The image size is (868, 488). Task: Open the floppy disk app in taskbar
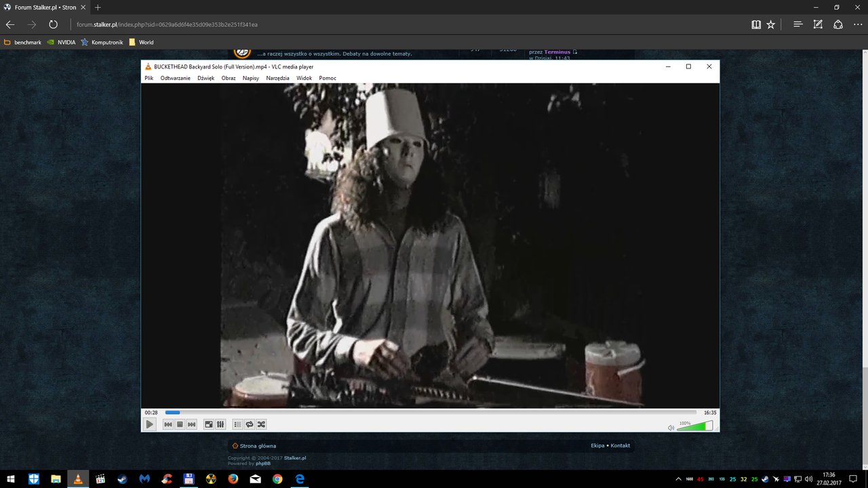pyautogui.click(x=189, y=479)
